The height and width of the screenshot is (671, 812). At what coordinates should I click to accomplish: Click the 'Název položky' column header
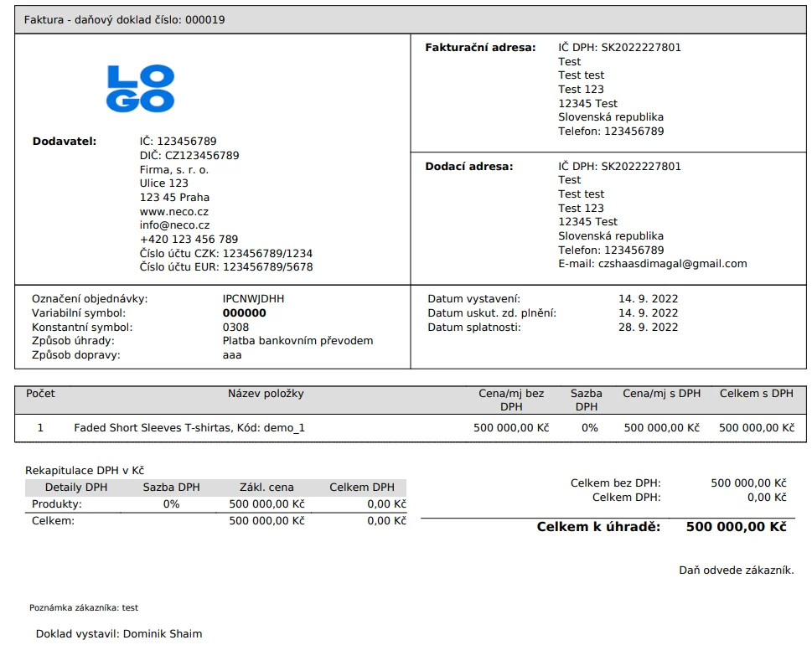[266, 394]
